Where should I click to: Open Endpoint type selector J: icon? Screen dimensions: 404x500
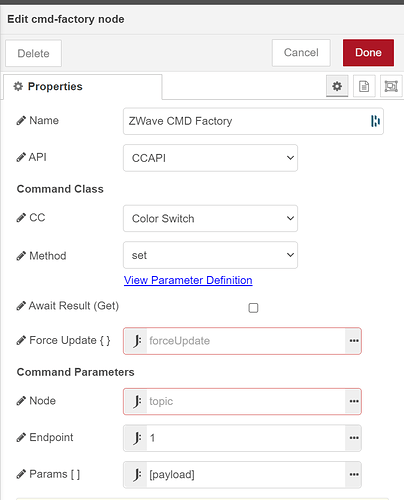(136, 438)
